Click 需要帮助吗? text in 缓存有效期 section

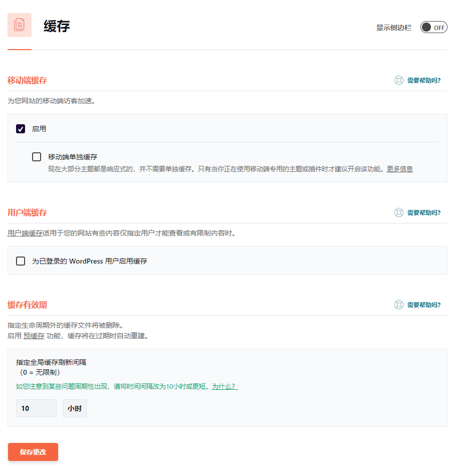click(x=423, y=305)
